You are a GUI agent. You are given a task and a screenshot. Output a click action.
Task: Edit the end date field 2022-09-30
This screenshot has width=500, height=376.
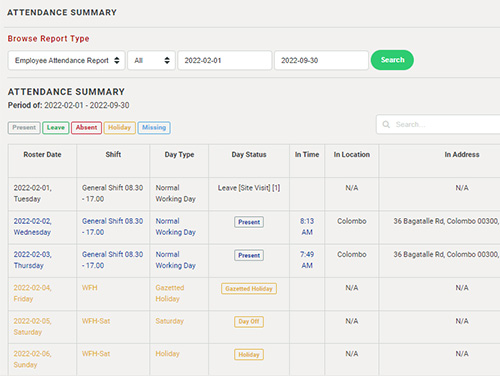321,60
